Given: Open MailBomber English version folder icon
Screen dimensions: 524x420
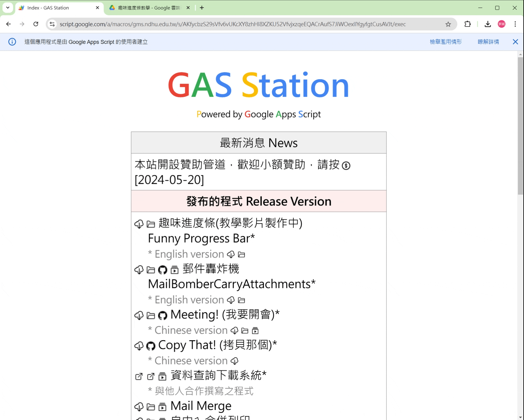Looking at the screenshot, I should coord(242,300).
